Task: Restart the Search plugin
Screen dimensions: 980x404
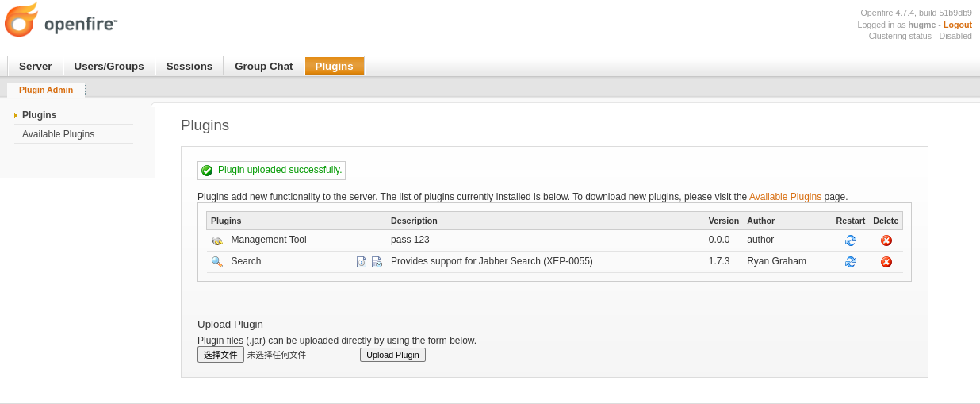Action: pyautogui.click(x=850, y=262)
